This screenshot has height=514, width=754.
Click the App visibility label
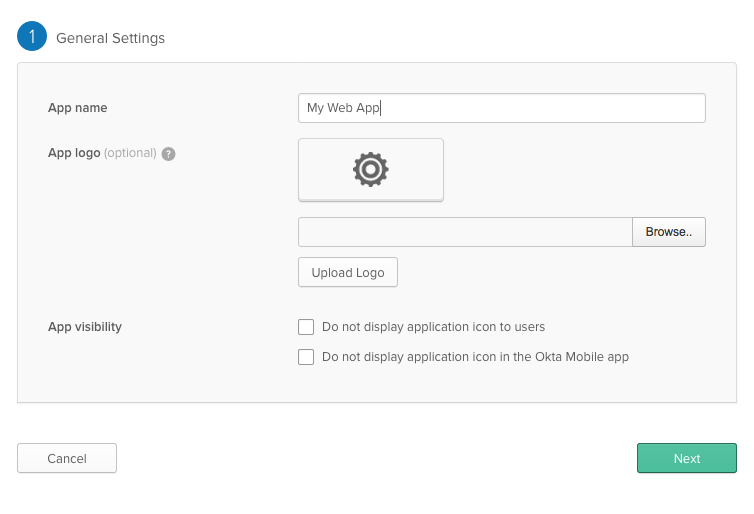(x=85, y=327)
